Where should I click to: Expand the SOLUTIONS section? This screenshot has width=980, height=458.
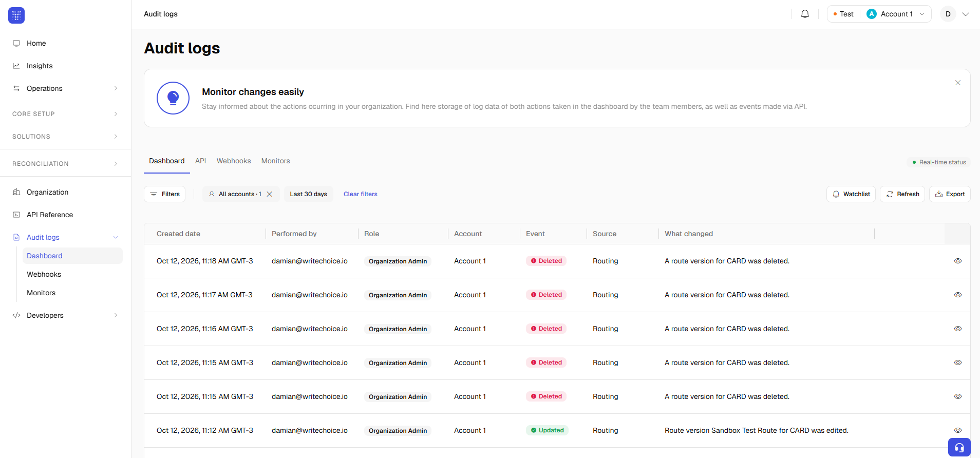pos(116,137)
